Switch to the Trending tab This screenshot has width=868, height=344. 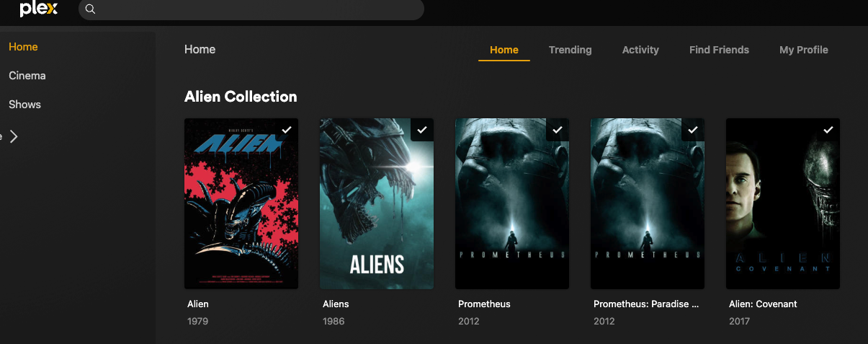tap(571, 50)
